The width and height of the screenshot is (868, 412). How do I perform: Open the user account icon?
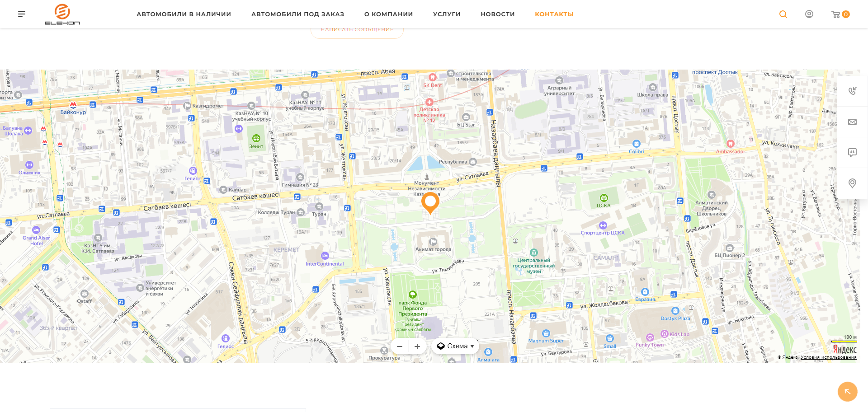[x=809, y=14]
